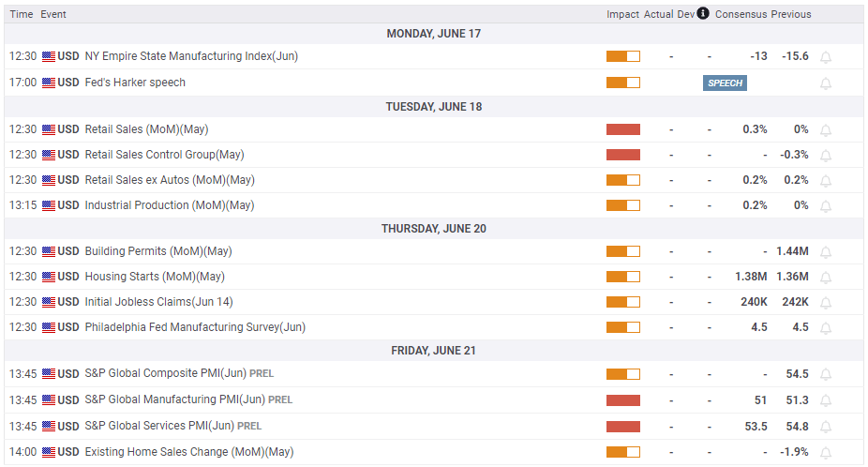Click bell icon for Existing Home Sales Change
Image resolution: width=868 pixels, height=467 pixels.
coord(826,453)
